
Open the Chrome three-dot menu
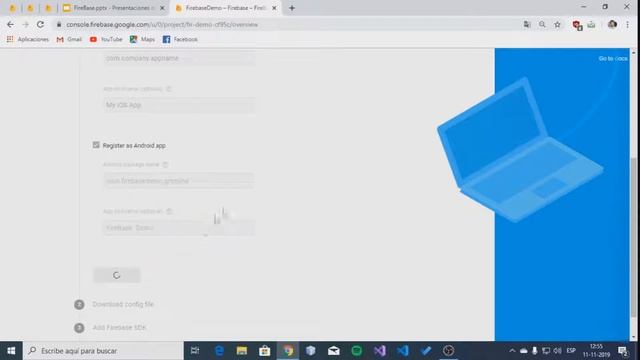tap(627, 24)
